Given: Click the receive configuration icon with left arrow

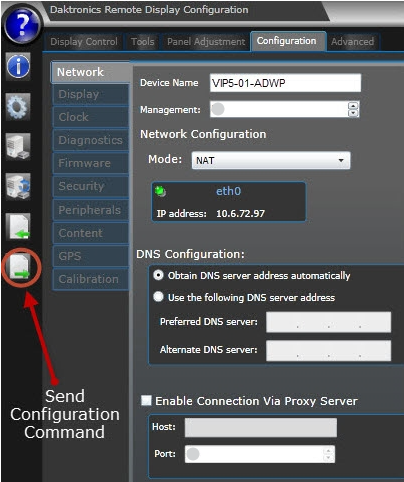Looking at the screenshot, I should click(19, 227).
